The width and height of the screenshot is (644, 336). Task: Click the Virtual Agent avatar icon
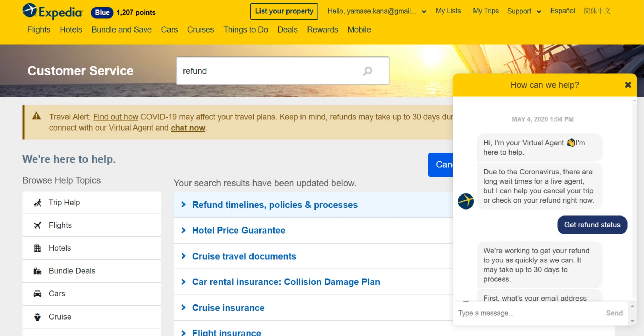pyautogui.click(x=466, y=201)
